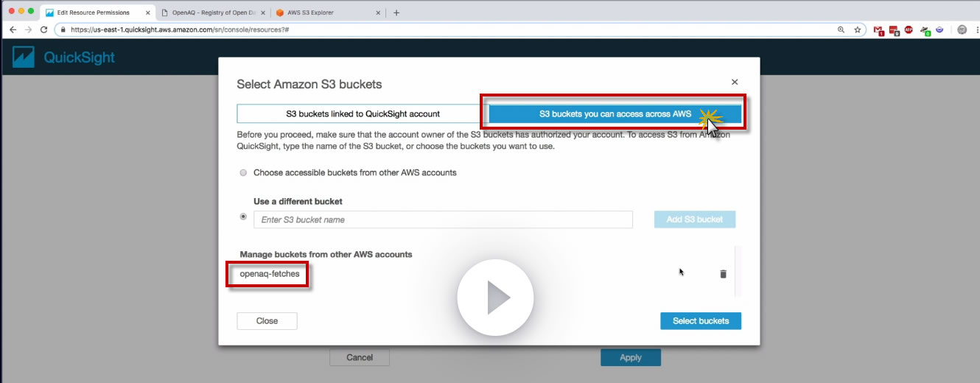
Task: Click the openaq-fetches bucket name
Action: tap(270, 274)
